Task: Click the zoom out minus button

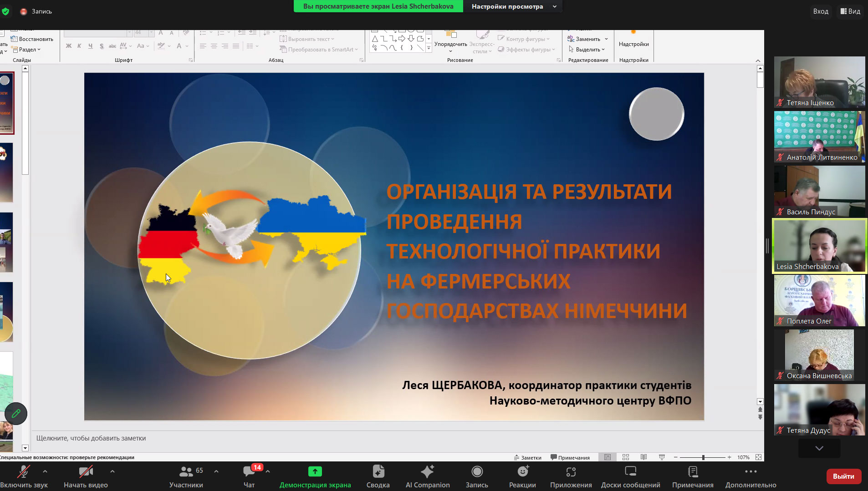Action: (676, 457)
